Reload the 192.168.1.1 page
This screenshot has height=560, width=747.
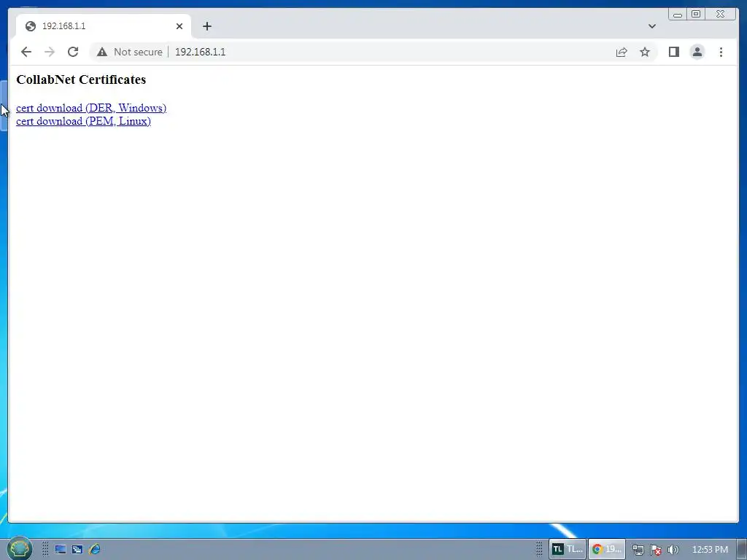pos(73,52)
